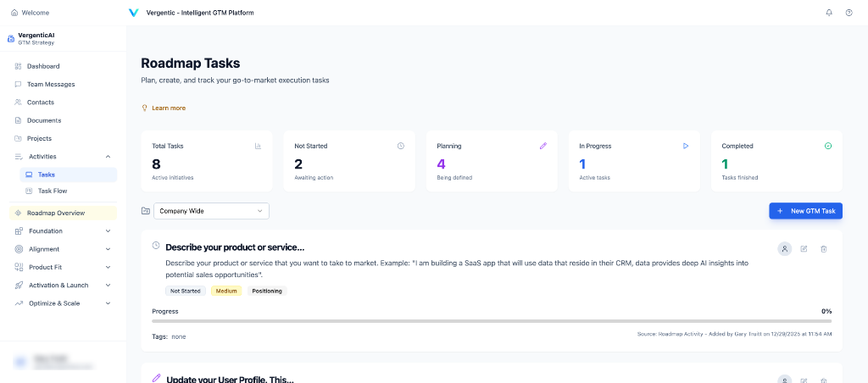
Task: Follow the Learn more link
Action: 169,108
